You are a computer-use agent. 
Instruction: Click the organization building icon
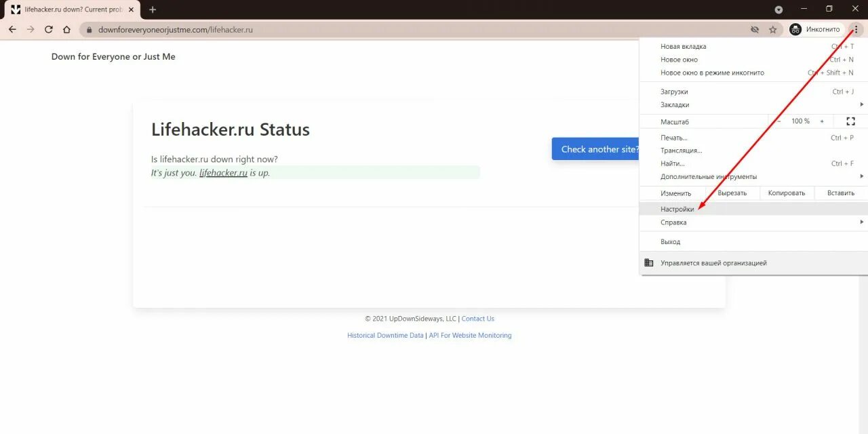(x=649, y=262)
